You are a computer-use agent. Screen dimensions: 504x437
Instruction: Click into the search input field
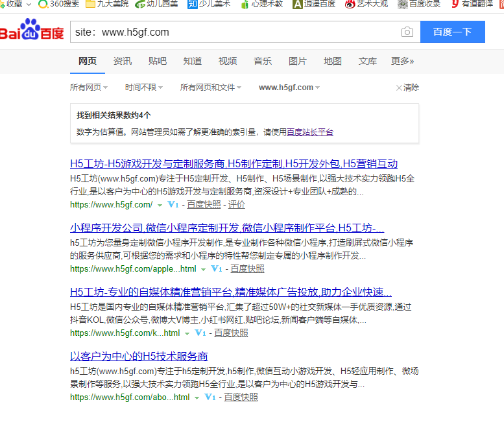click(x=234, y=32)
